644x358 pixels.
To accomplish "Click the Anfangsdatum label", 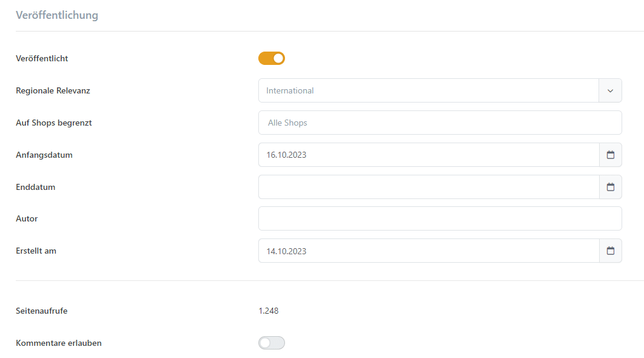I will tap(44, 155).
